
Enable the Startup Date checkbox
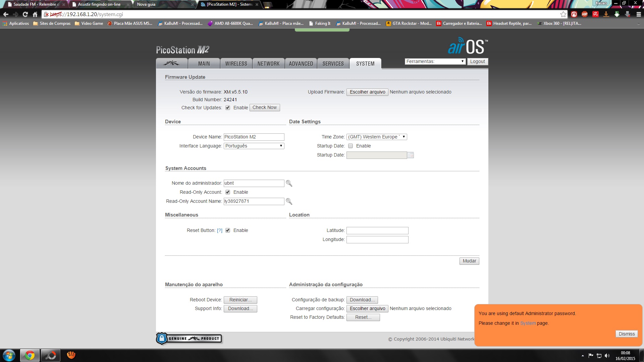pos(351,146)
